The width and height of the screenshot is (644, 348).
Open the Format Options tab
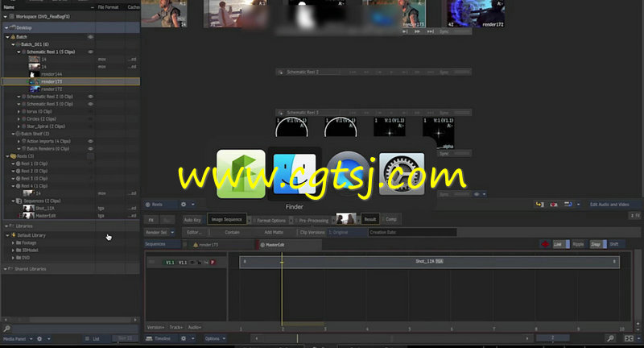pyautogui.click(x=271, y=220)
